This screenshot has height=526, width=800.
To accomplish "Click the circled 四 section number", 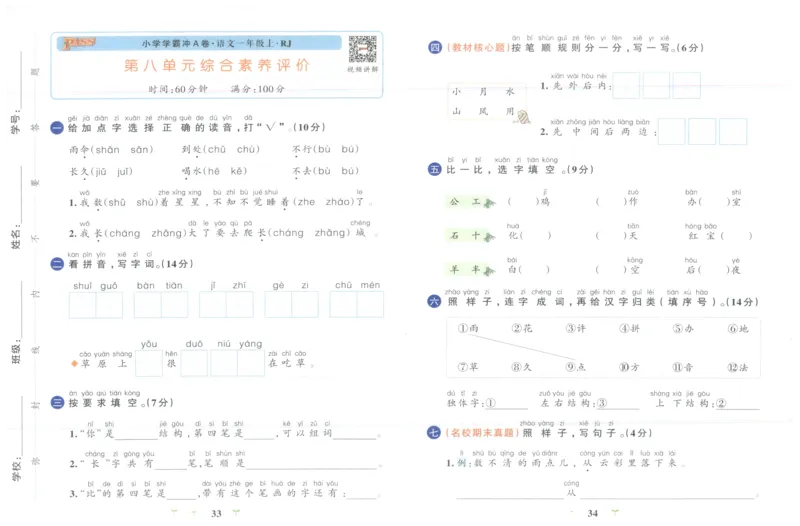I will click(x=434, y=48).
